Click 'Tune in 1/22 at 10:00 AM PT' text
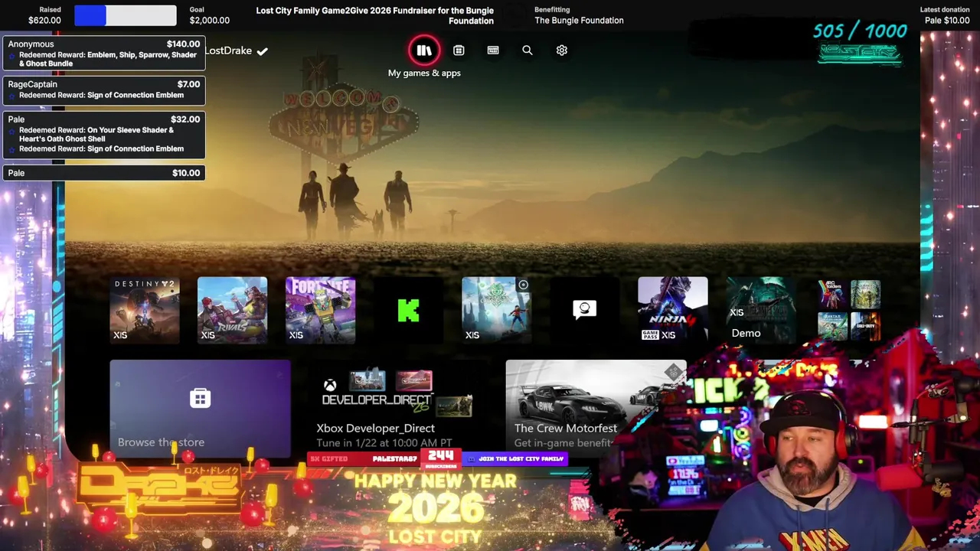980x551 pixels. (384, 443)
